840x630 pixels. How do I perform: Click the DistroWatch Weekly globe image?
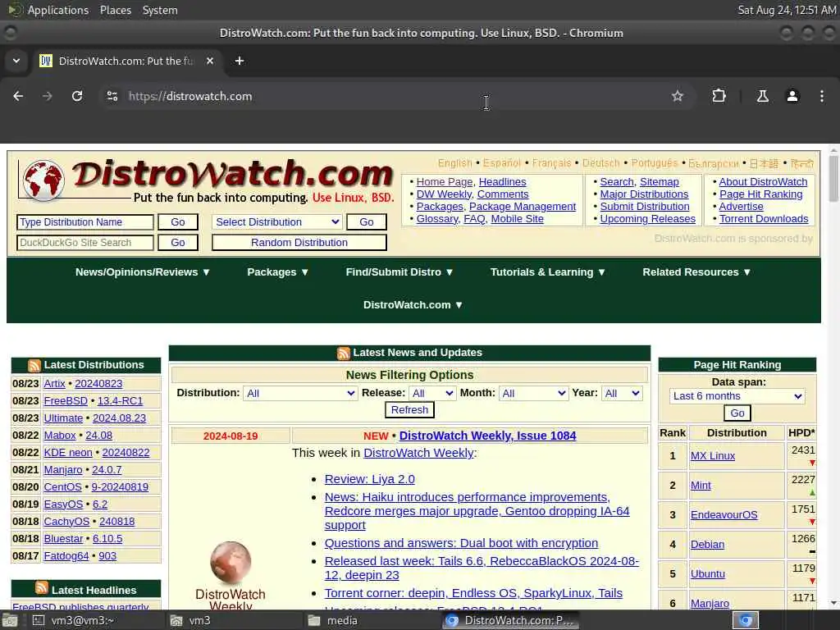(231, 563)
